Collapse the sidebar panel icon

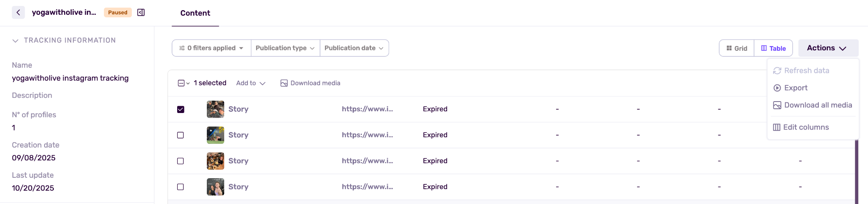pyautogui.click(x=141, y=13)
